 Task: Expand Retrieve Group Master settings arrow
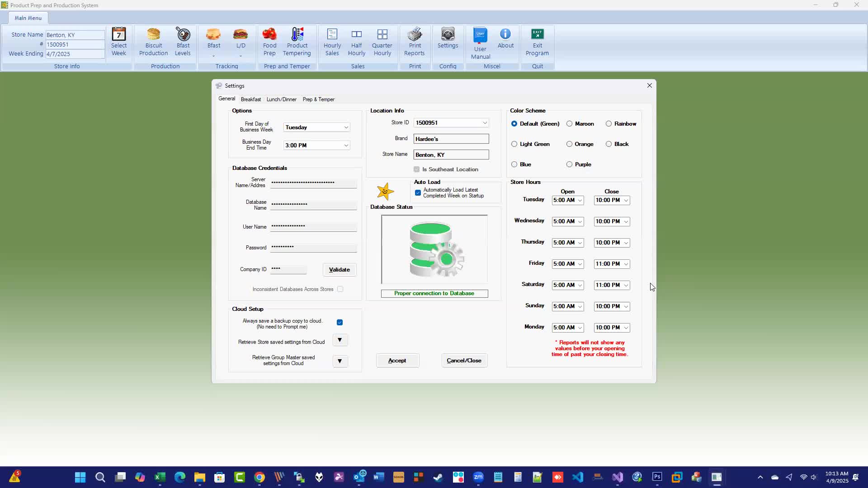(x=340, y=361)
